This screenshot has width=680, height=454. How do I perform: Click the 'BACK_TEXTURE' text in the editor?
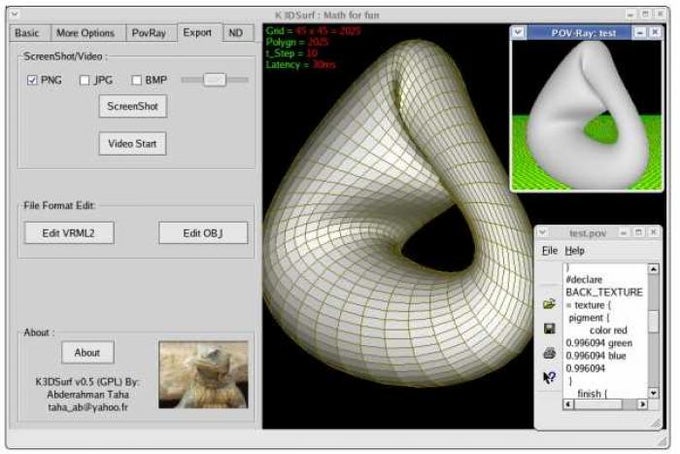[x=604, y=292]
